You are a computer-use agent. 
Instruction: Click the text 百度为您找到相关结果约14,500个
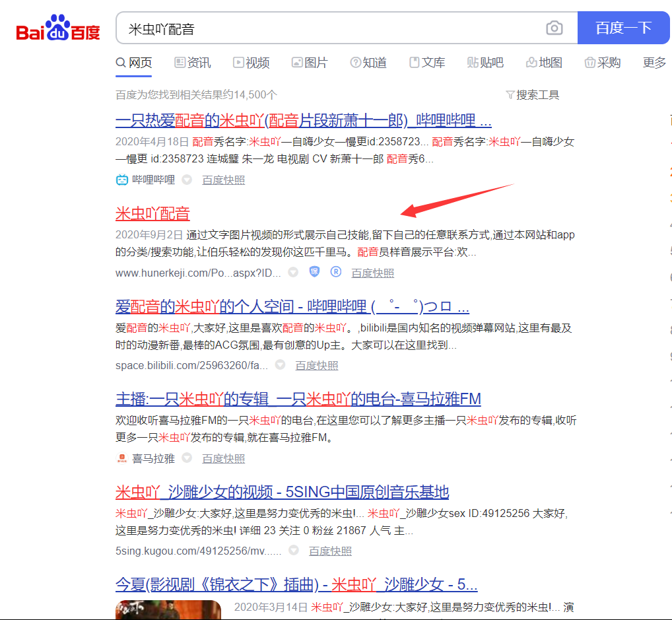196,95
